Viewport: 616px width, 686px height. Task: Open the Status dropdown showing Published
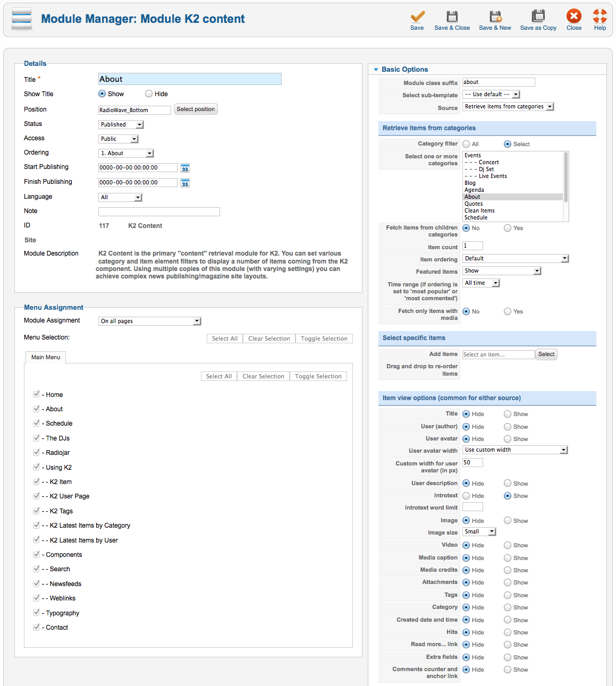[121, 124]
